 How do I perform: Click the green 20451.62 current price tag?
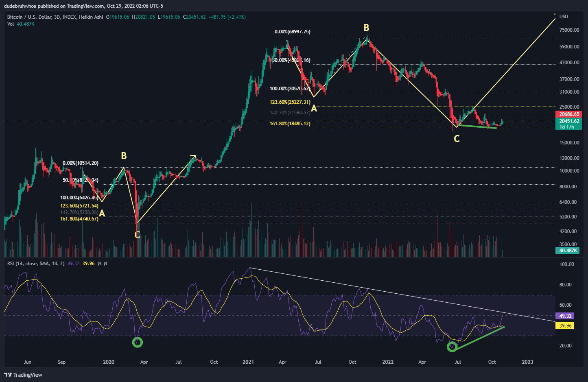[569, 121]
